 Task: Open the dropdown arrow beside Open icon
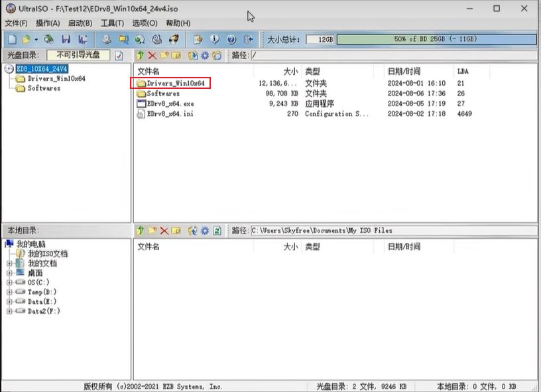[x=36, y=40]
